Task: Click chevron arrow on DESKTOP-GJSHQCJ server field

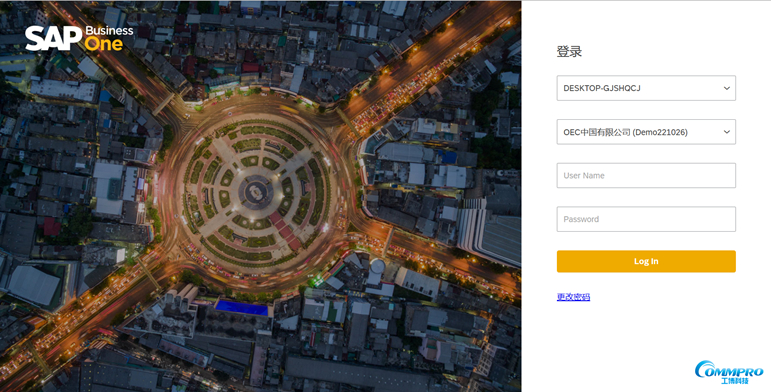Action: (726, 89)
